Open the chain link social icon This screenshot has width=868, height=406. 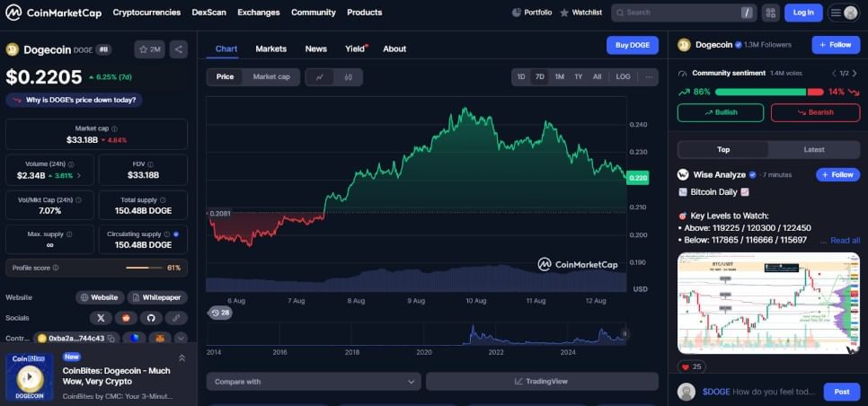point(177,318)
